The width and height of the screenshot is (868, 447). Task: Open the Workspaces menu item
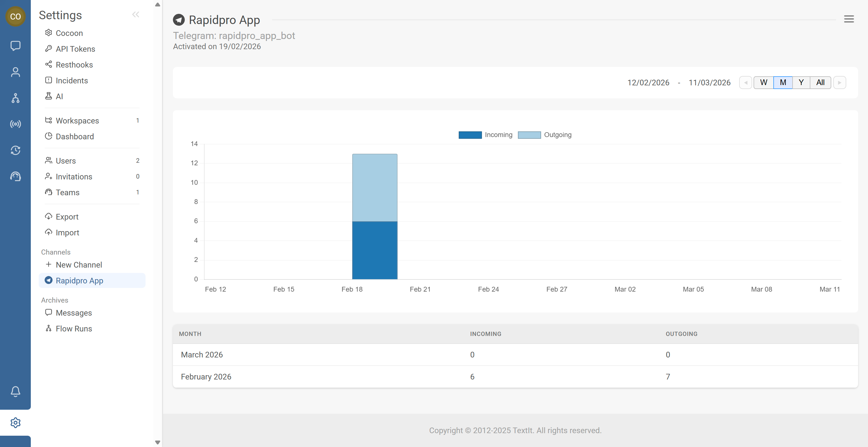[x=77, y=121]
